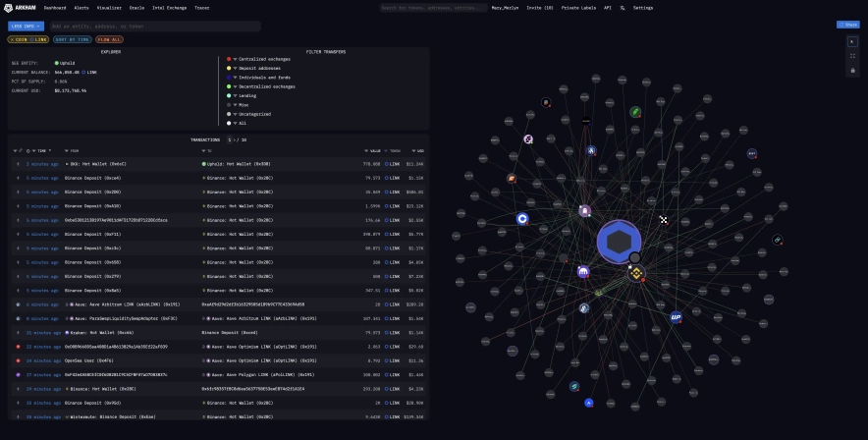Screen dimensions: 868x440
Task: Click the lock icon on graph controls
Action: (851, 70)
